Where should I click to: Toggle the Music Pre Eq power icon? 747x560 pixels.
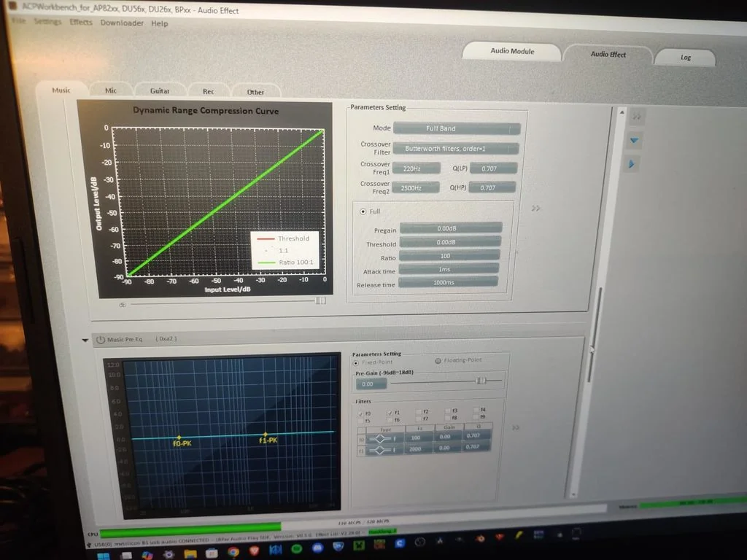point(101,339)
